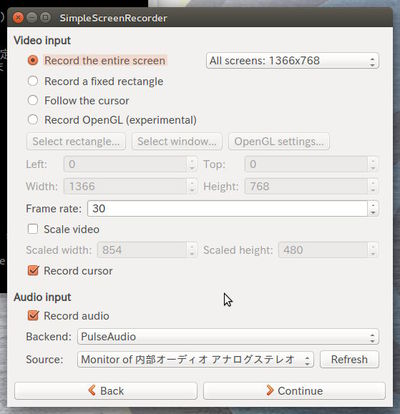Click the orange Back arrow icon

92,390
